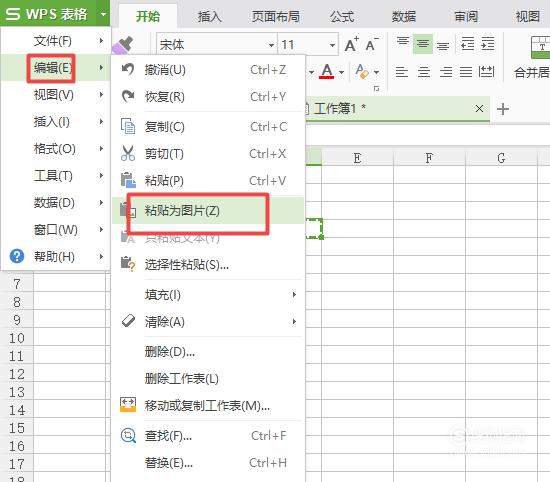The height and width of the screenshot is (482, 550).
Task: Open 选择性粘贴(S) paste special
Action: [x=208, y=265]
